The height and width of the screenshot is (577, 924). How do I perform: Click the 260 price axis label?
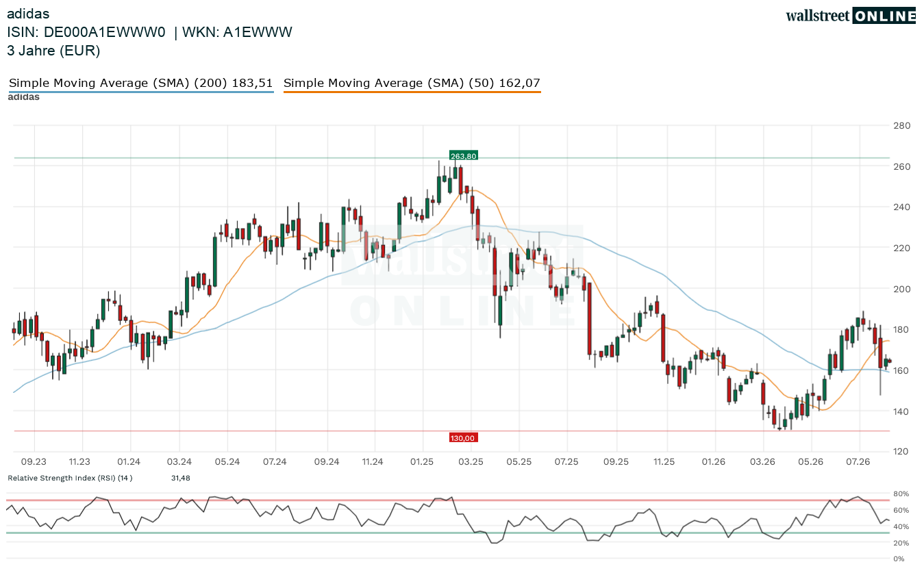click(x=902, y=166)
